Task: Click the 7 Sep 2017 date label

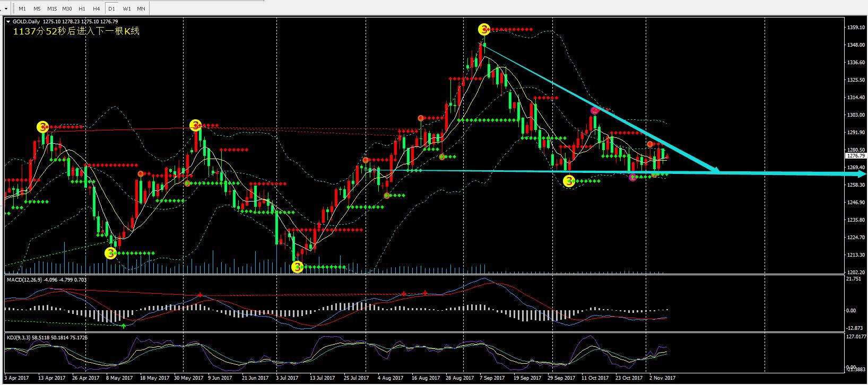Action: click(493, 378)
